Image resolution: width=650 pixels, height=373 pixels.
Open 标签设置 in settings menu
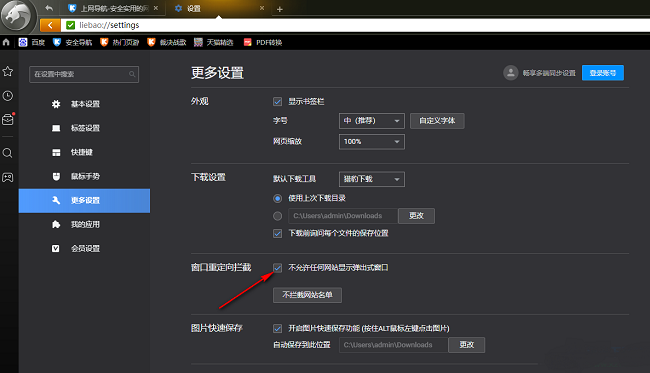pos(84,128)
